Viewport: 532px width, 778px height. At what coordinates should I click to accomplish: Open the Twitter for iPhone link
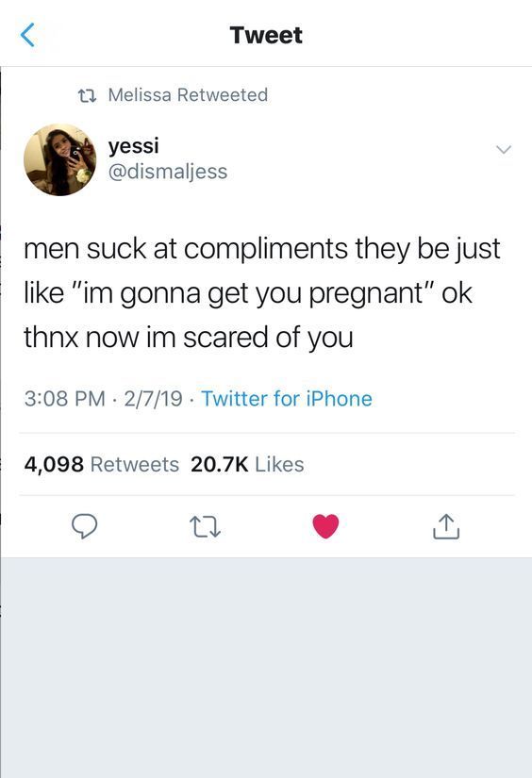(287, 398)
